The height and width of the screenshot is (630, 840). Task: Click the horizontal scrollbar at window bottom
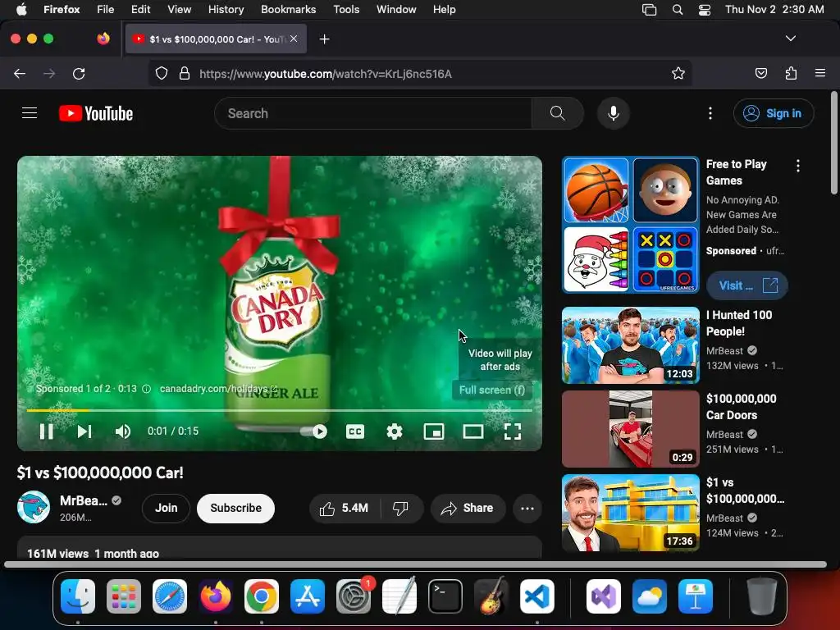pyautogui.click(x=415, y=564)
